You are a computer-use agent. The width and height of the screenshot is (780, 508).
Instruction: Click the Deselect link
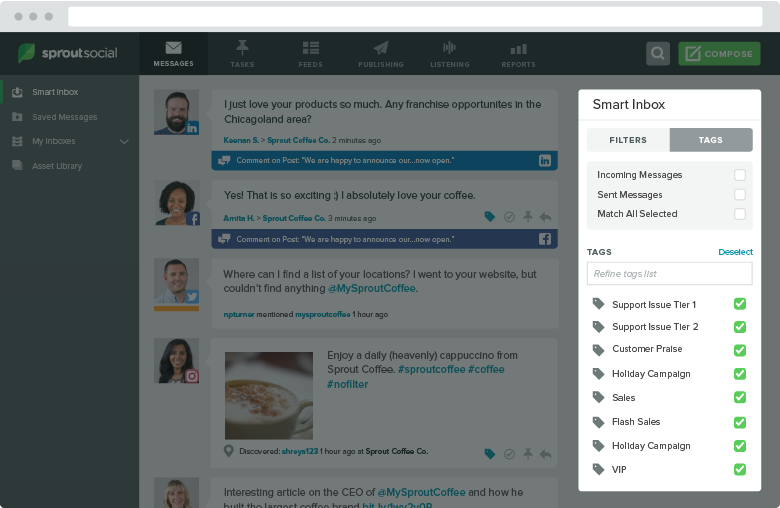[735, 252]
